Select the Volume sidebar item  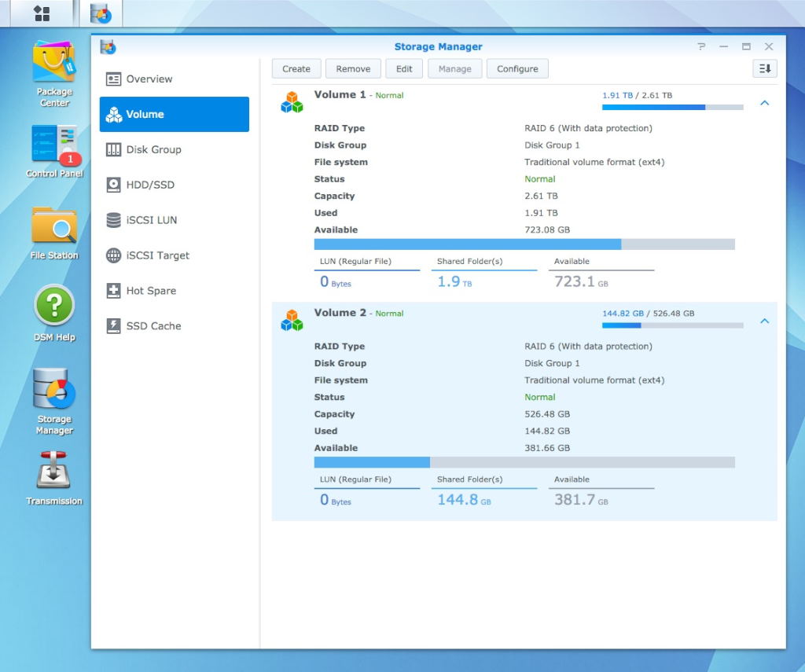point(175,115)
